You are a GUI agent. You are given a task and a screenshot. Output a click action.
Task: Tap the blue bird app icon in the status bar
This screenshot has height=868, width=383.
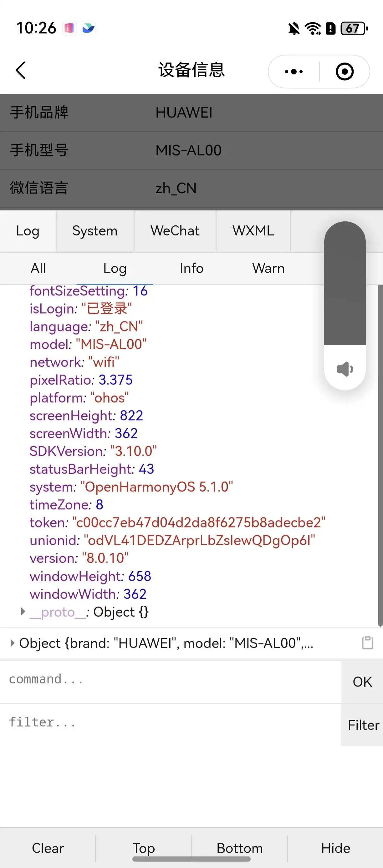[88, 28]
